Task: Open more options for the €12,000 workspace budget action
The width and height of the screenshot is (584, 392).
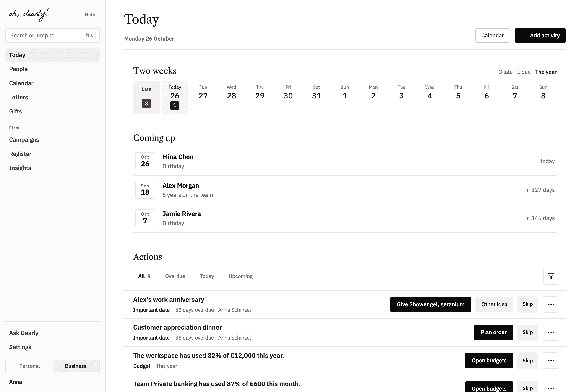Action: (x=550, y=361)
